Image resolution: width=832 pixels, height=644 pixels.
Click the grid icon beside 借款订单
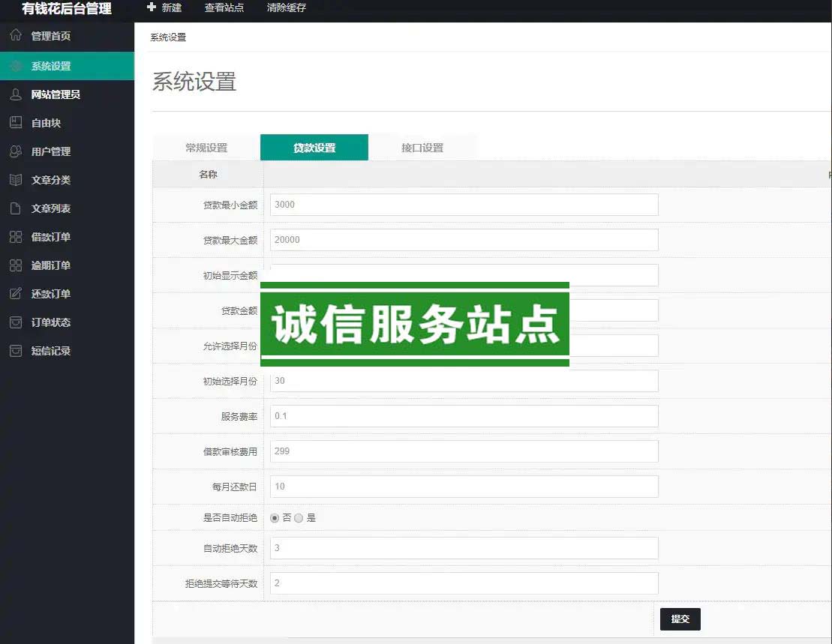pos(16,237)
